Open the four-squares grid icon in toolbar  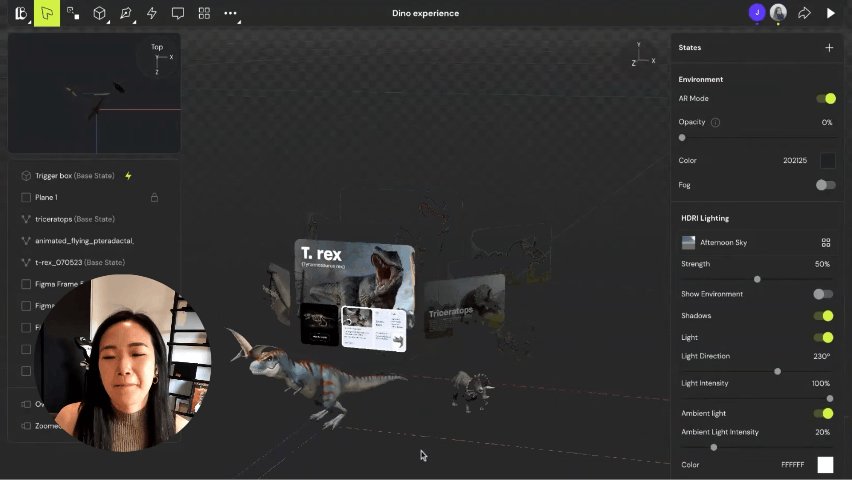(x=204, y=13)
